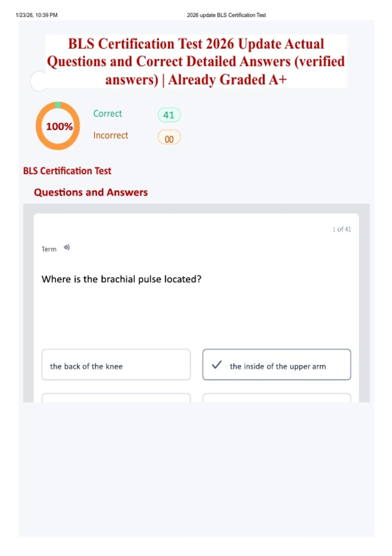Click the Correct count badge showing 41

point(169,115)
